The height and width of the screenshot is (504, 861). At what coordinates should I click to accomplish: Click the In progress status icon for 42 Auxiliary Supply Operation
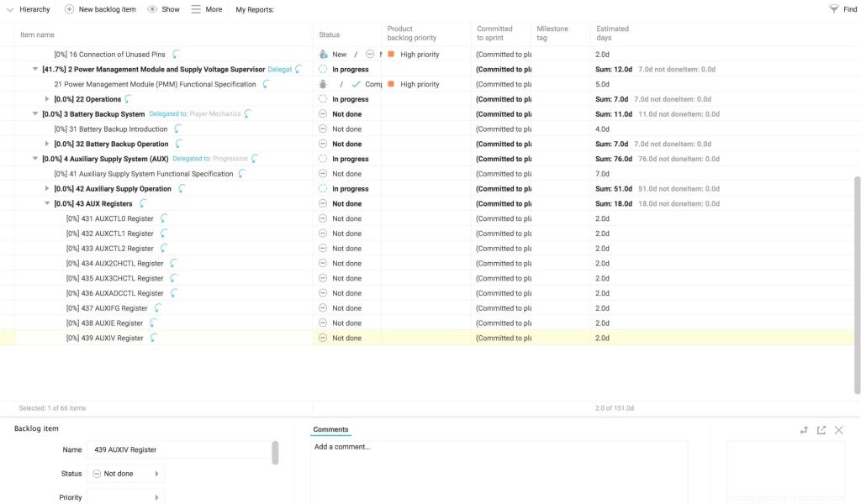(x=323, y=189)
